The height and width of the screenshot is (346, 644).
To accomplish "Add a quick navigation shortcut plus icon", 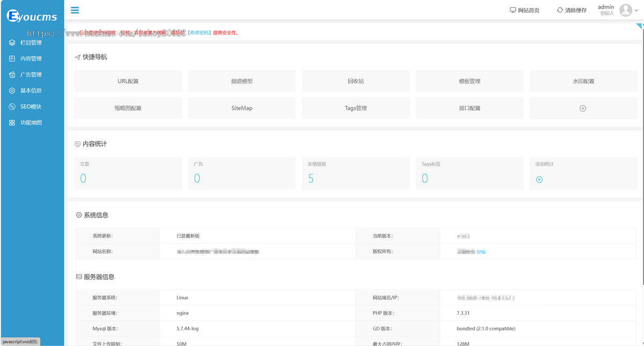I will coord(583,108).
